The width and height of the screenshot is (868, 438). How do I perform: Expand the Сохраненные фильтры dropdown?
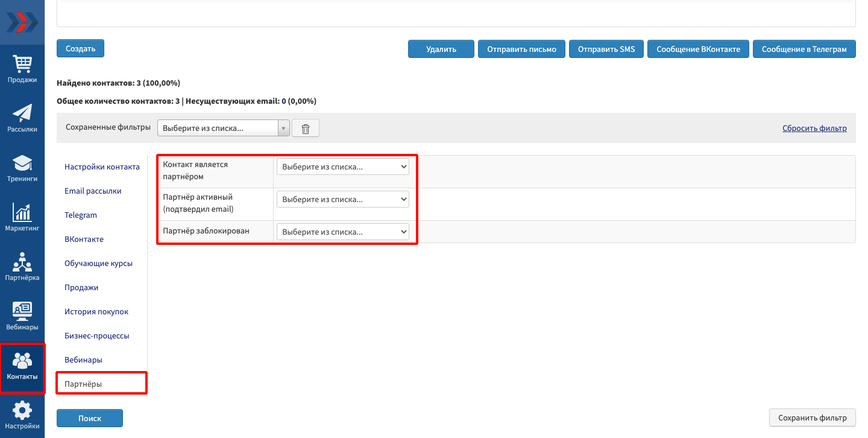223,129
